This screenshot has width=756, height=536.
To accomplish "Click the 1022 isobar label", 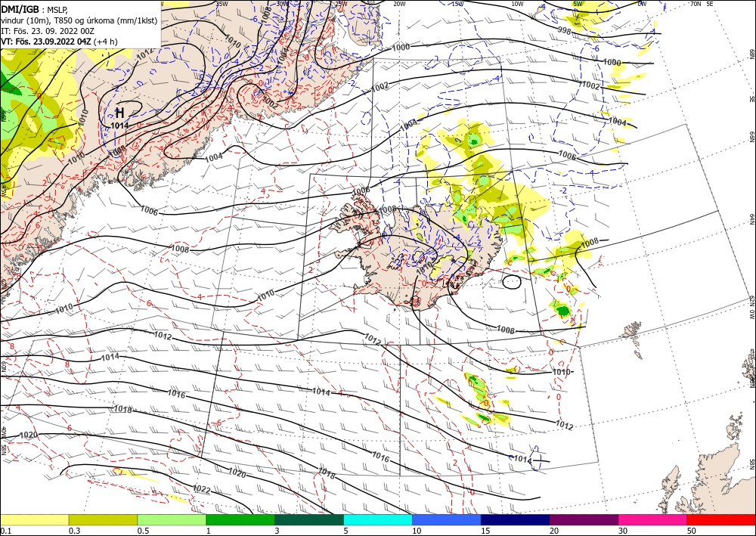I will (x=202, y=489).
